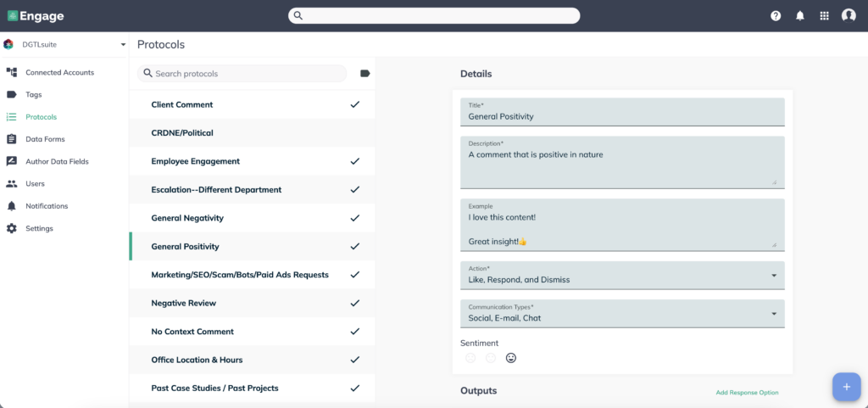Open the Action dropdown

622,275
